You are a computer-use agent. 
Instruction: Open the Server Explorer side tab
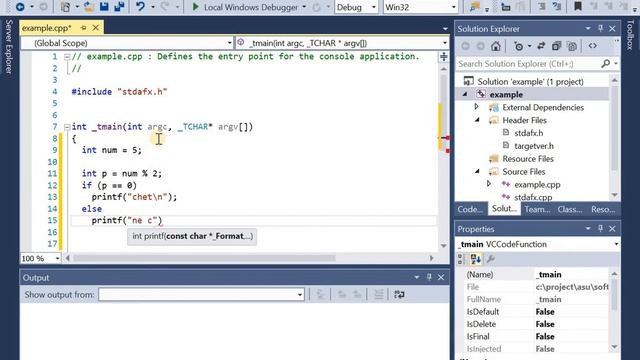tap(9, 47)
